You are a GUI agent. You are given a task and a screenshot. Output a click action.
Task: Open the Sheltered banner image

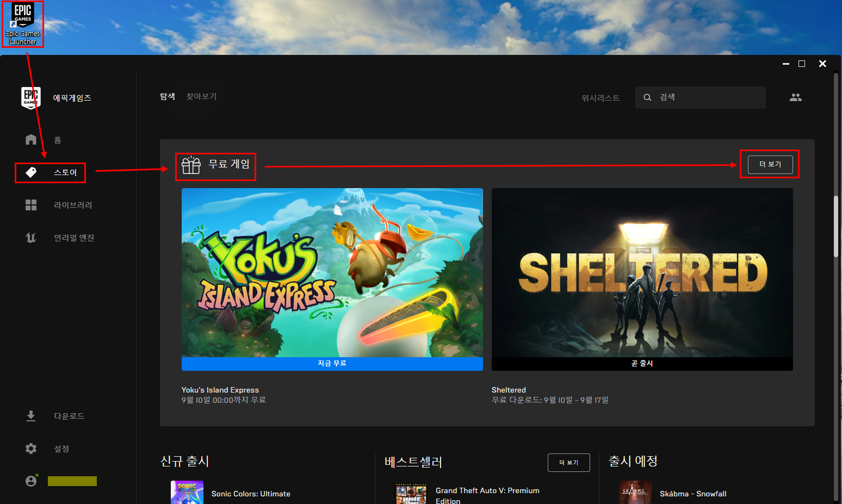(642, 273)
